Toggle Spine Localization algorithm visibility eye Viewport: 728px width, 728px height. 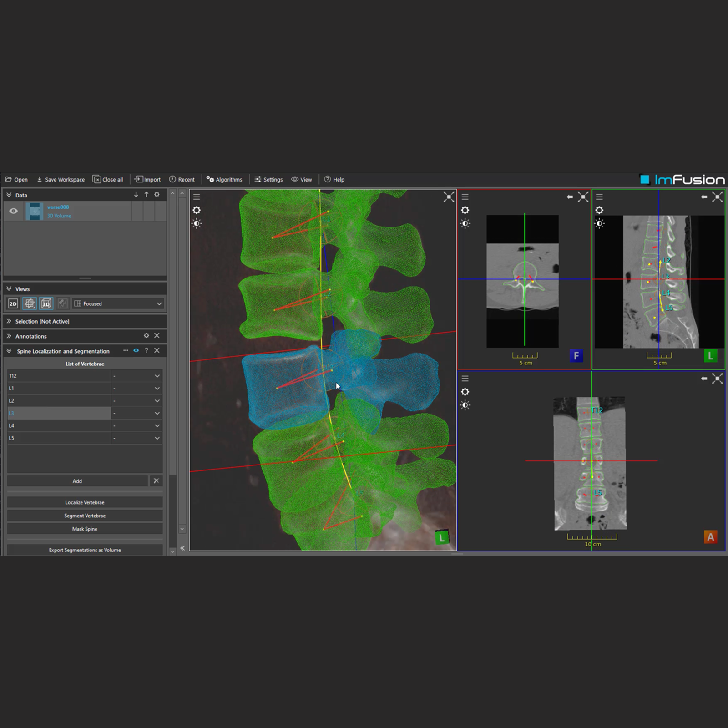[x=136, y=350]
